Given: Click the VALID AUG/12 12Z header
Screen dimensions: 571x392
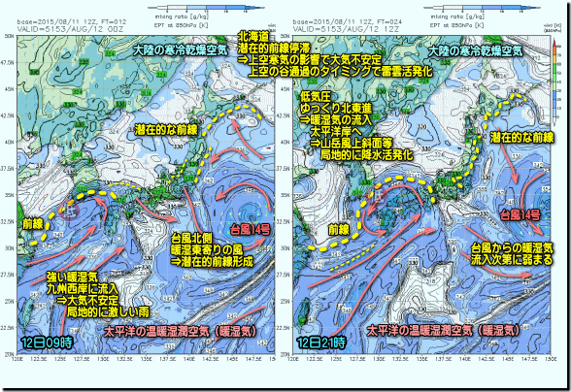Looking at the screenshot, I should [x=346, y=29].
